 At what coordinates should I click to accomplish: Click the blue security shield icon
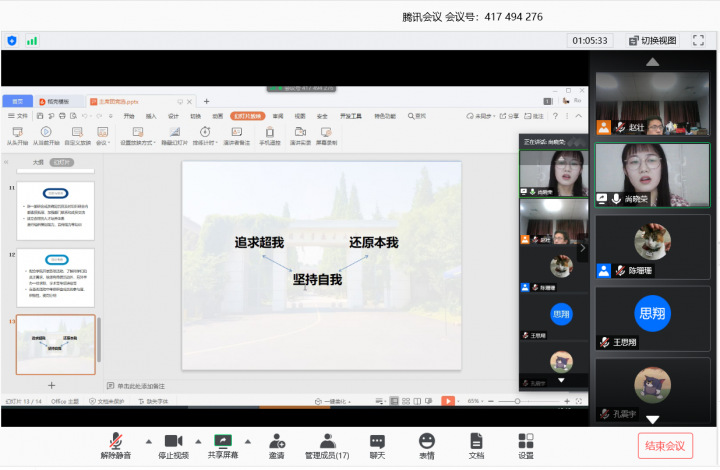click(x=12, y=41)
